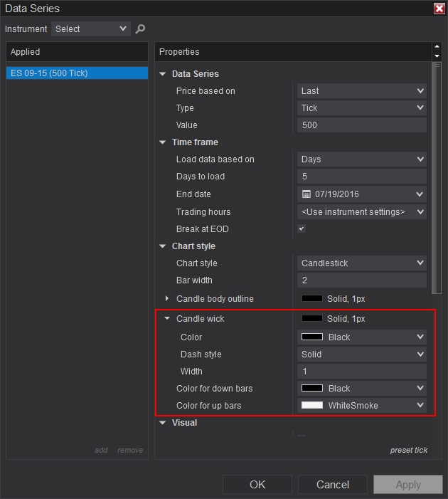The image size is (448, 499).
Task: Collapse the Data Series section
Action: [x=163, y=74]
